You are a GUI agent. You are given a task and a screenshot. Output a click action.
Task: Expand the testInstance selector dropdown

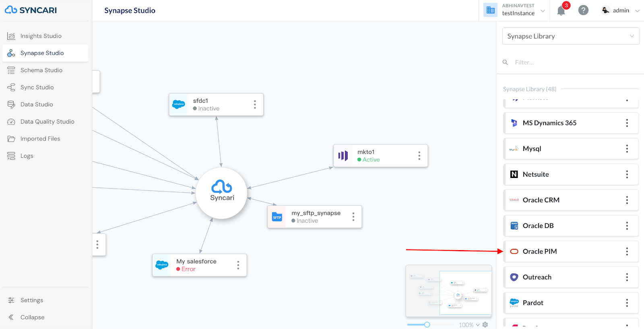543,11
